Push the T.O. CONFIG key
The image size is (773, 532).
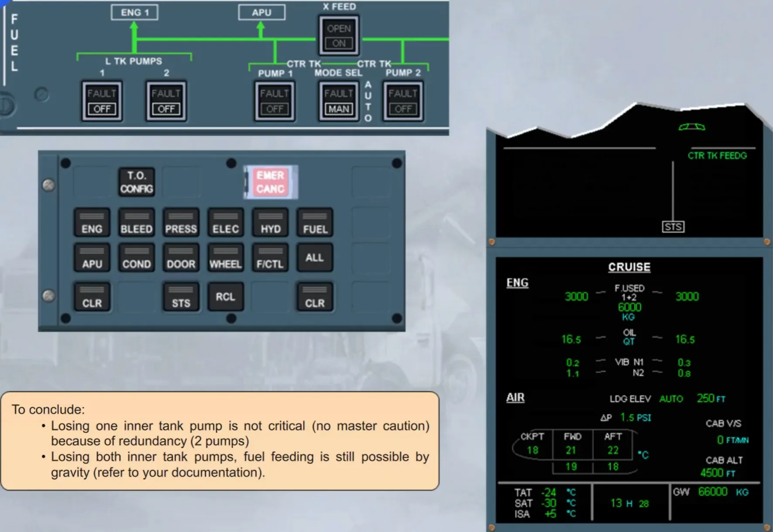click(137, 182)
